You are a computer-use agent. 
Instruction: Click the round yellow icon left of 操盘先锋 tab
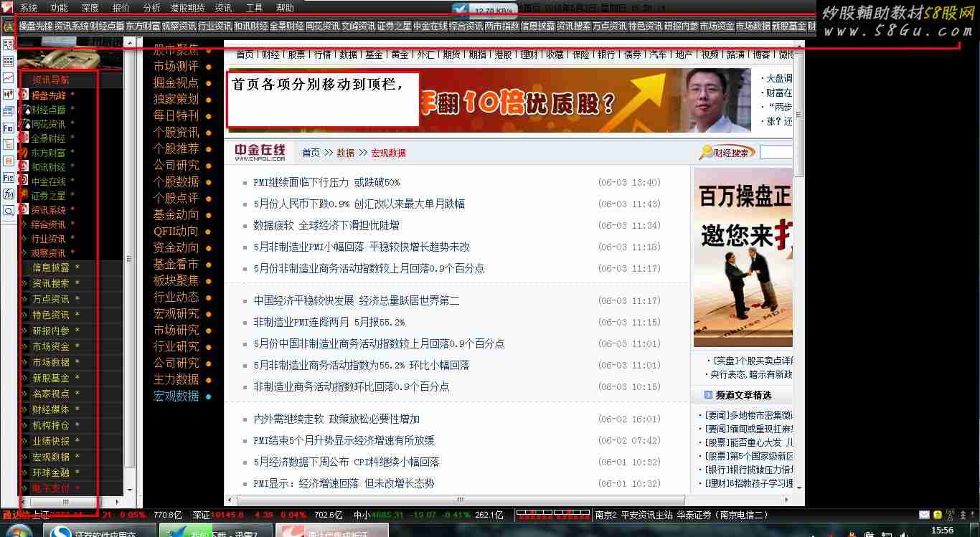(9, 27)
